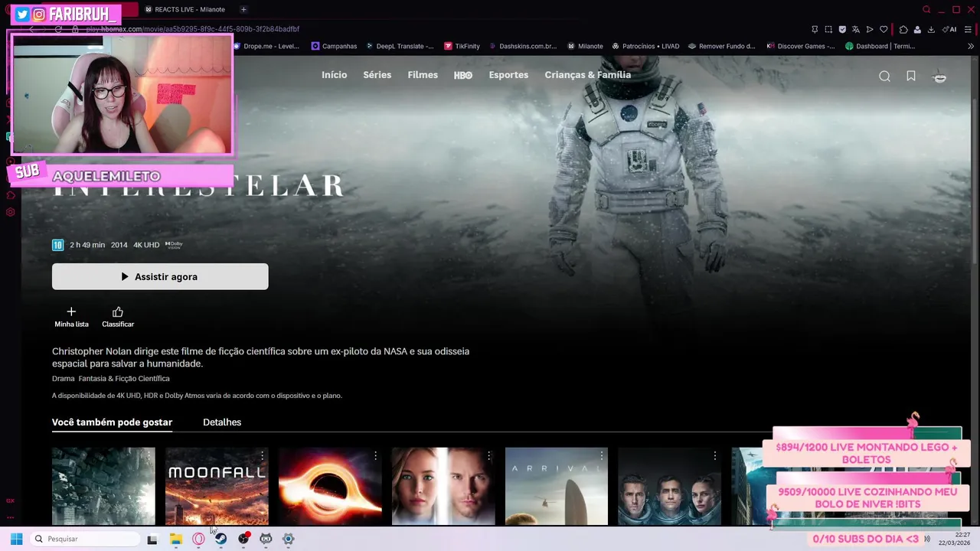Image resolution: width=980 pixels, height=551 pixels.
Task: Open the TikFinity bookmark
Action: coord(462,46)
